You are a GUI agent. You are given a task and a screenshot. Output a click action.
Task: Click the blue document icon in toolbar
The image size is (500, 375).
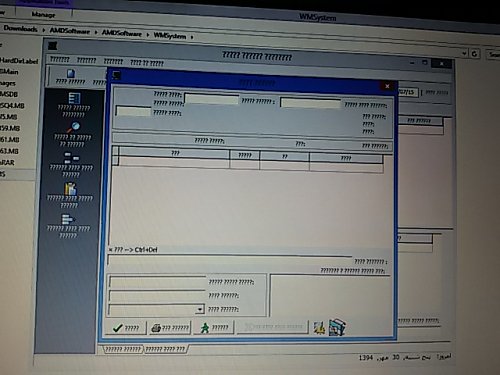tap(71, 73)
